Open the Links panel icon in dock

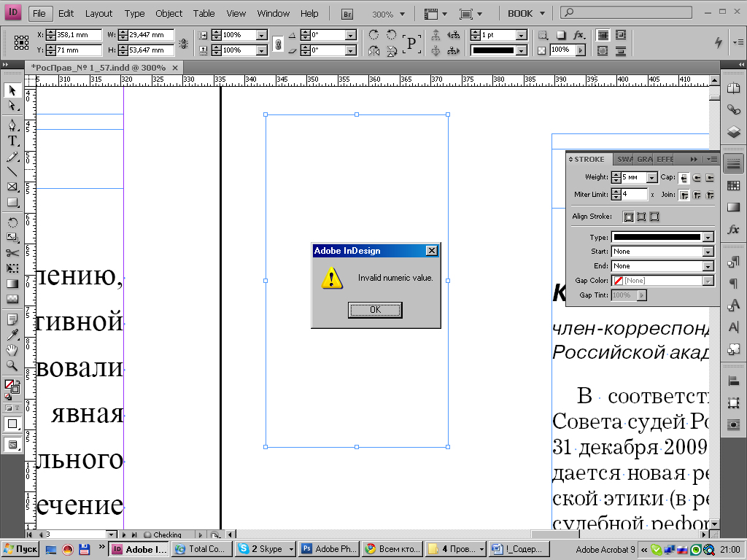[734, 110]
